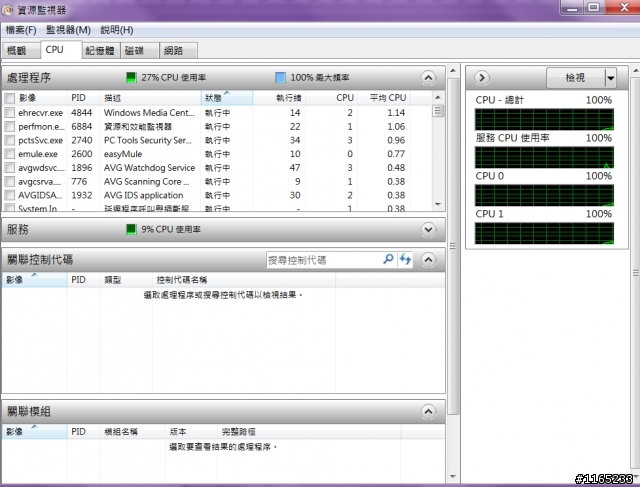Sort processes by 平均 CPU column header
640x487 pixels.
(x=388, y=98)
